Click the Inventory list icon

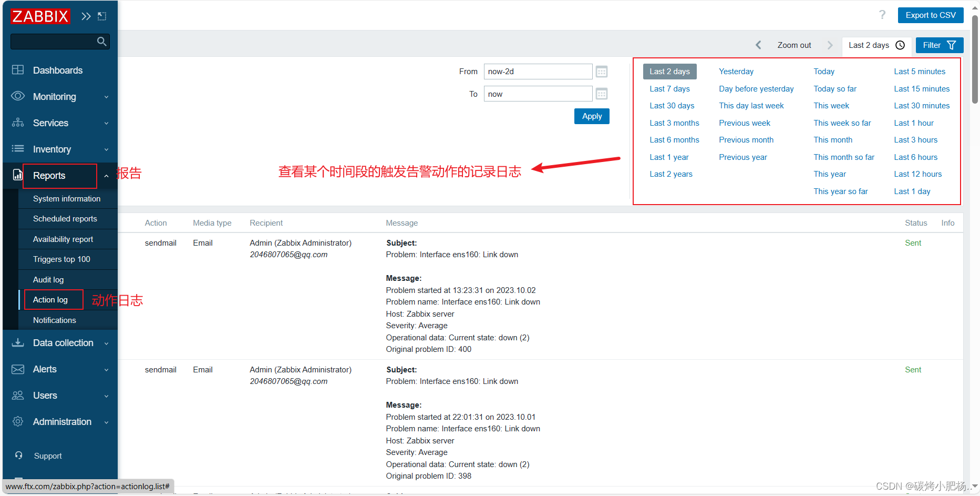coord(18,149)
